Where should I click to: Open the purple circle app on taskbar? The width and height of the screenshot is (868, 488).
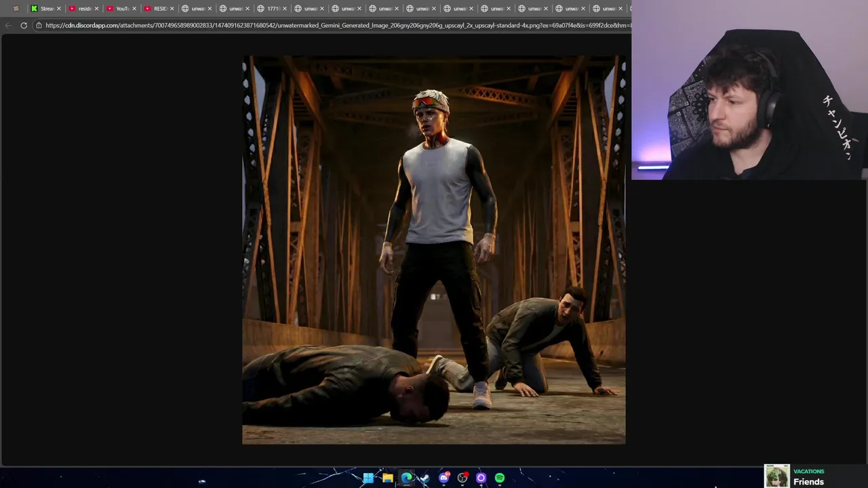[481, 478]
